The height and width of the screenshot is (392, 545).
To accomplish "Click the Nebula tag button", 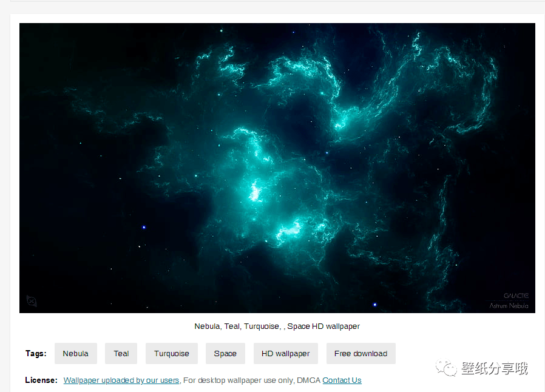I will (75, 354).
